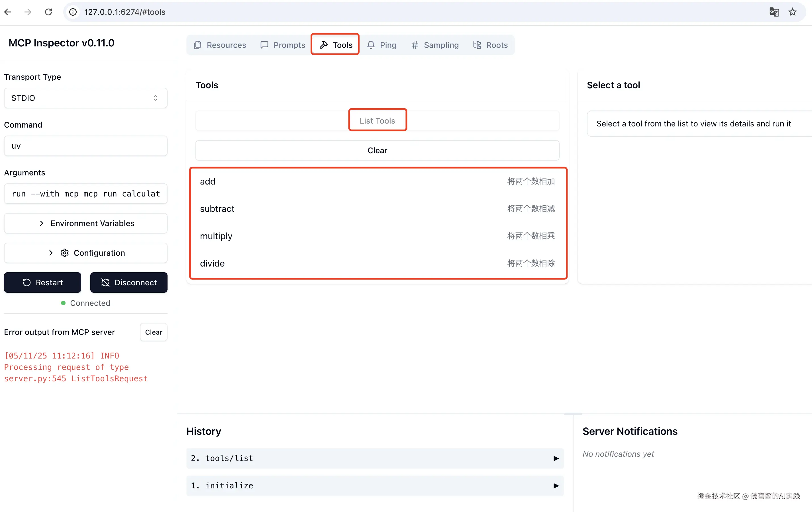Image resolution: width=812 pixels, height=512 pixels.
Task: Expand the Configuration section
Action: point(86,253)
